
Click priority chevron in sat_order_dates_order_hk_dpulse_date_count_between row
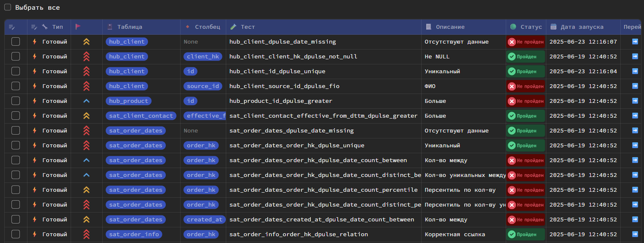[x=86, y=160]
